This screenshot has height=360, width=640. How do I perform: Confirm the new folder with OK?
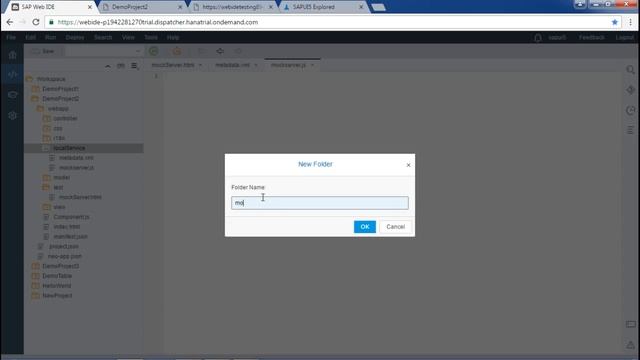tap(364, 227)
